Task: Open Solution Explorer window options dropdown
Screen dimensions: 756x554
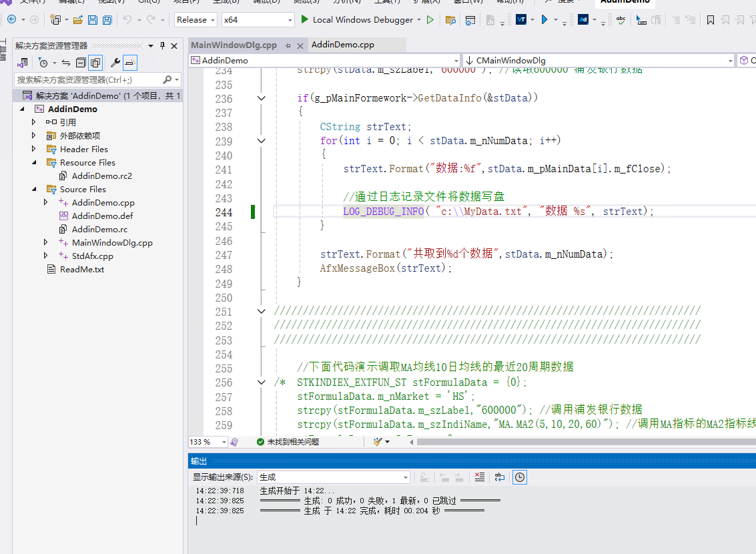Action: 150,46
